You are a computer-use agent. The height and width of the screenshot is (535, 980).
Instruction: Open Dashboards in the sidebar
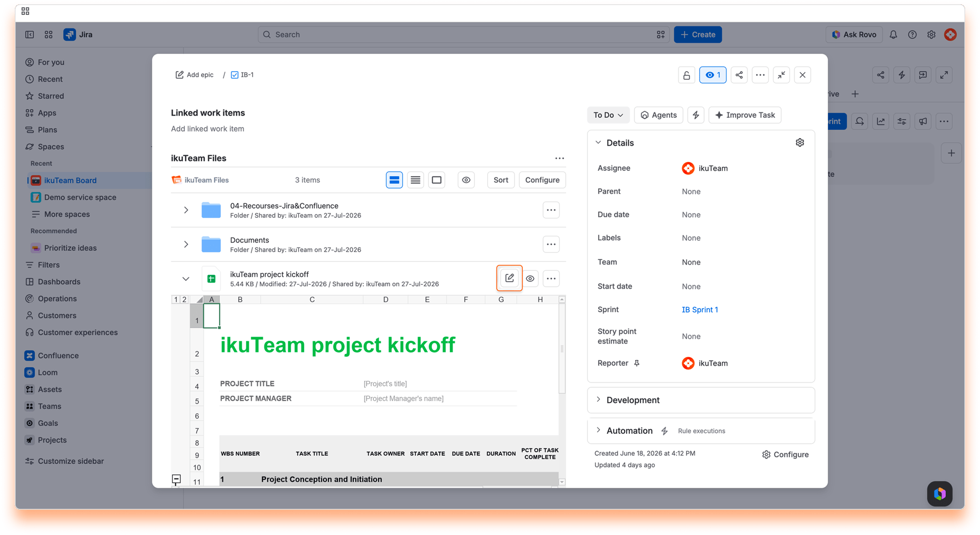click(59, 282)
